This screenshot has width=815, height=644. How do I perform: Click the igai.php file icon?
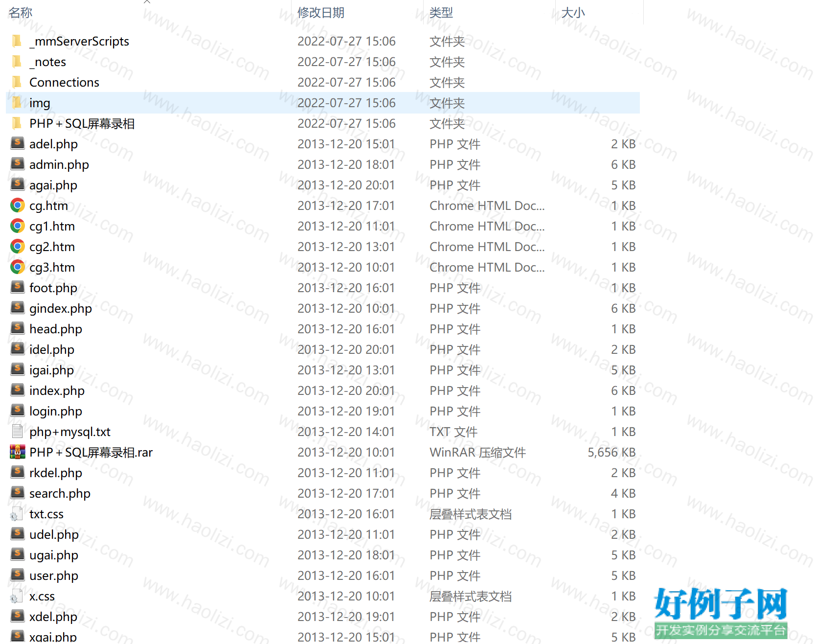coord(18,369)
